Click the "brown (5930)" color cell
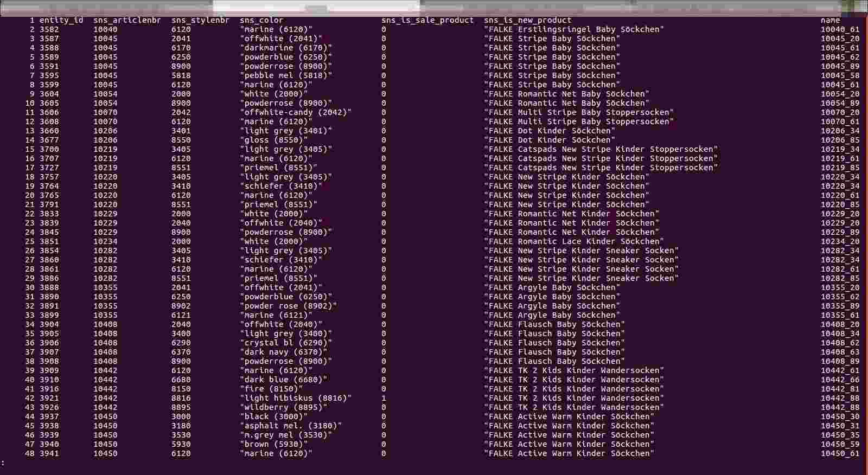The width and height of the screenshot is (868, 475). coord(273,444)
